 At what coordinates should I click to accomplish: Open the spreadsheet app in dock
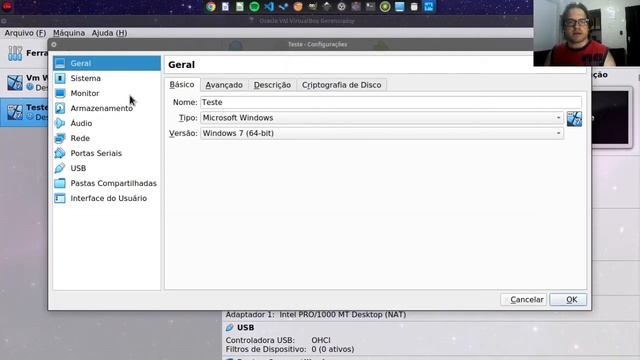pos(240,7)
